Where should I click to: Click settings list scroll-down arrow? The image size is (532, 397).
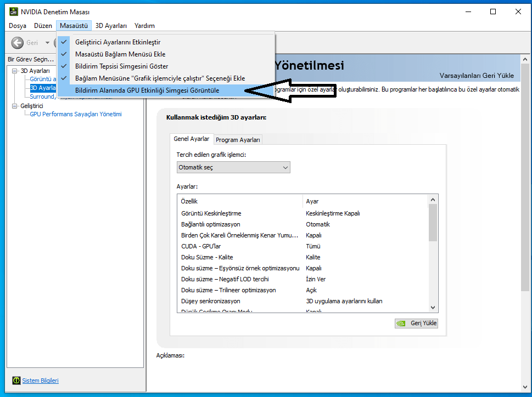[x=433, y=307]
